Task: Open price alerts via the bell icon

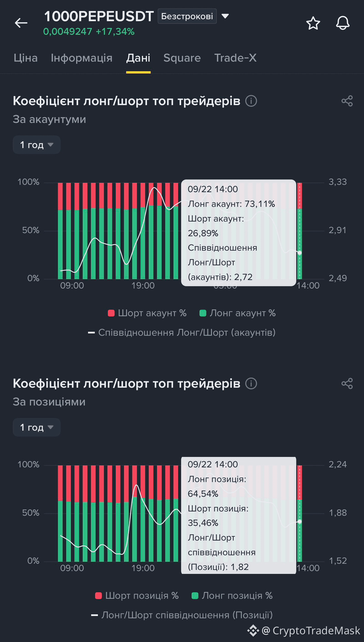Action: click(343, 23)
